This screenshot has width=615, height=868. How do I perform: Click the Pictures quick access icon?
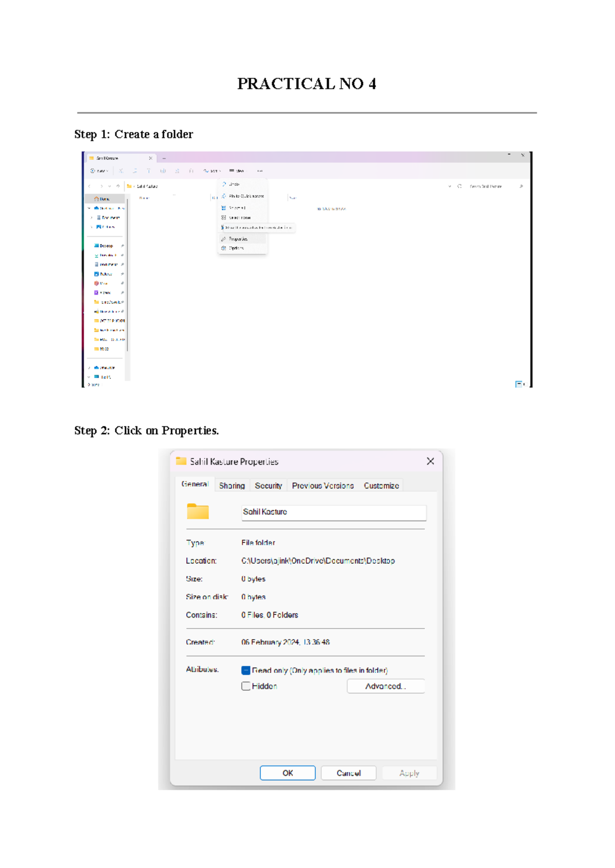click(x=96, y=274)
